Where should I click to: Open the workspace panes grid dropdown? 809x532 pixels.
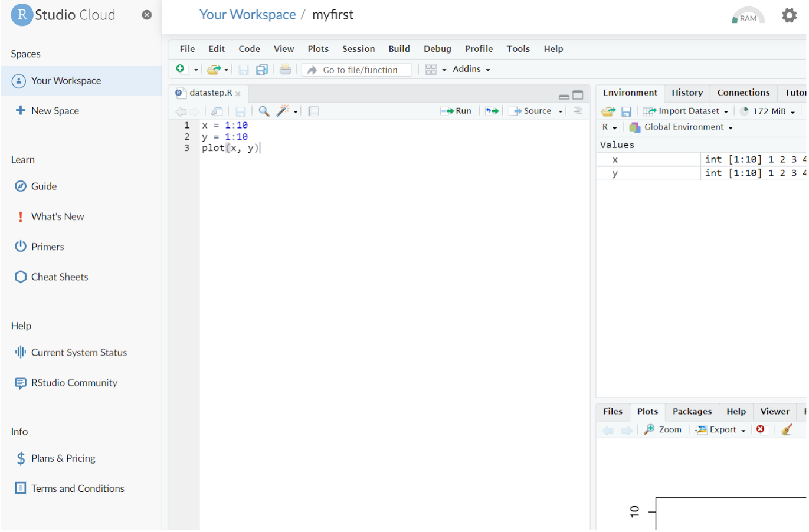click(435, 70)
